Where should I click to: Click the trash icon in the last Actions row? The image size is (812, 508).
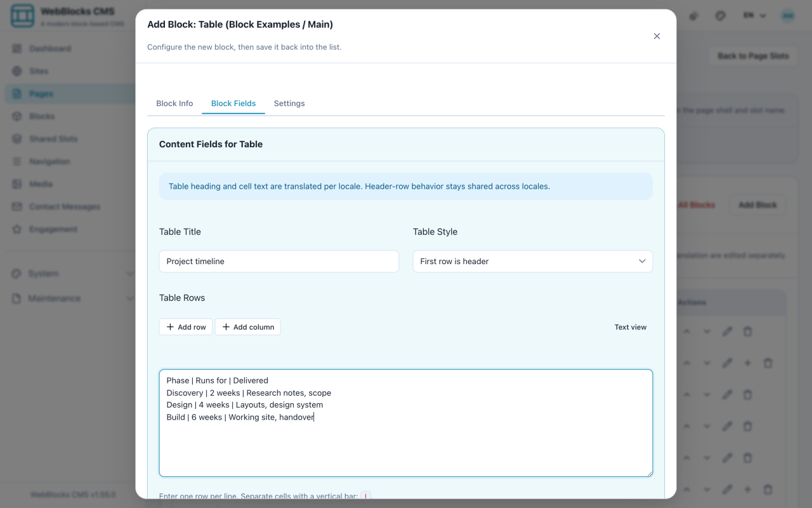768,490
